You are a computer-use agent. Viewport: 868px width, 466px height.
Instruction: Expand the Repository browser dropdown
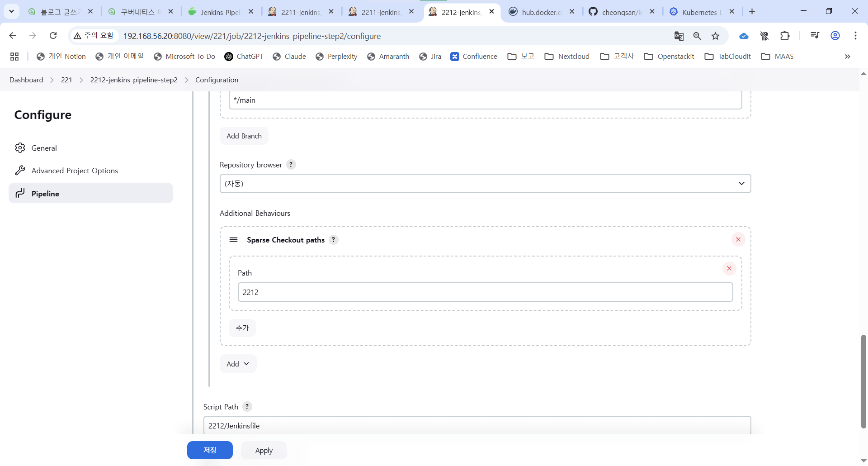[485, 184]
